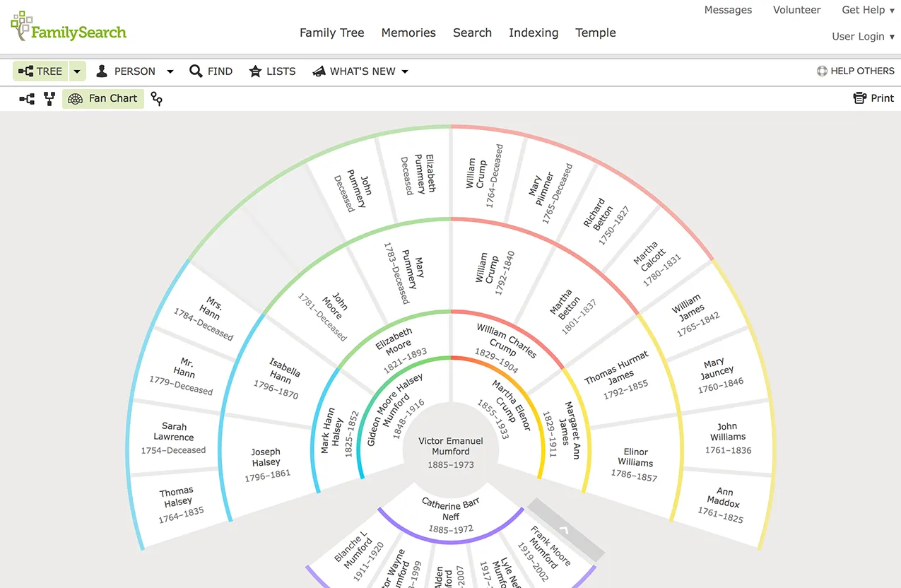This screenshot has height=588, width=901.
Task: Open the Volunteer link
Action: 796,10
